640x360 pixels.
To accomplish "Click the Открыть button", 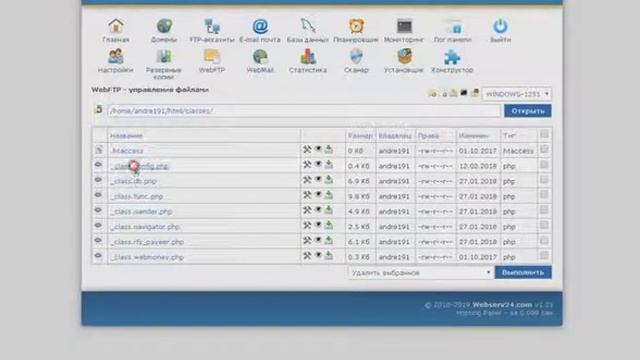I will coord(528,111).
